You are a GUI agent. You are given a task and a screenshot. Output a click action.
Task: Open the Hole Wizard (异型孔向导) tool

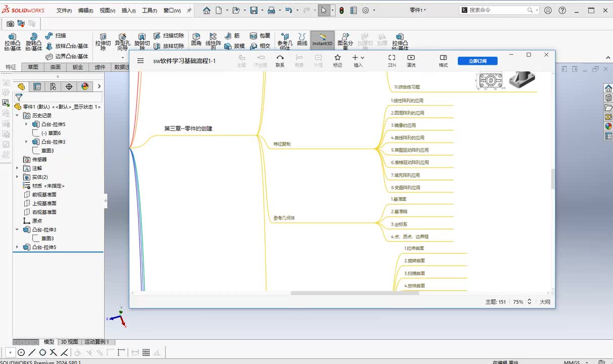122,41
